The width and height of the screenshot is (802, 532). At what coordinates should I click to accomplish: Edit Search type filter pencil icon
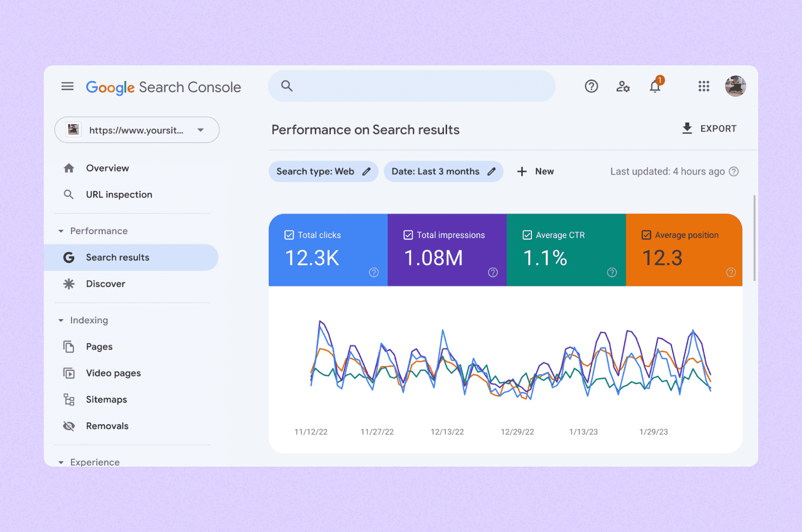pos(366,171)
